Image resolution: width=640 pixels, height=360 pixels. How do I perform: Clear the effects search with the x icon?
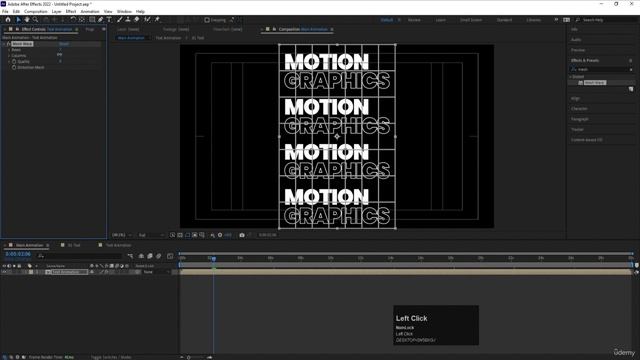pos(631,70)
